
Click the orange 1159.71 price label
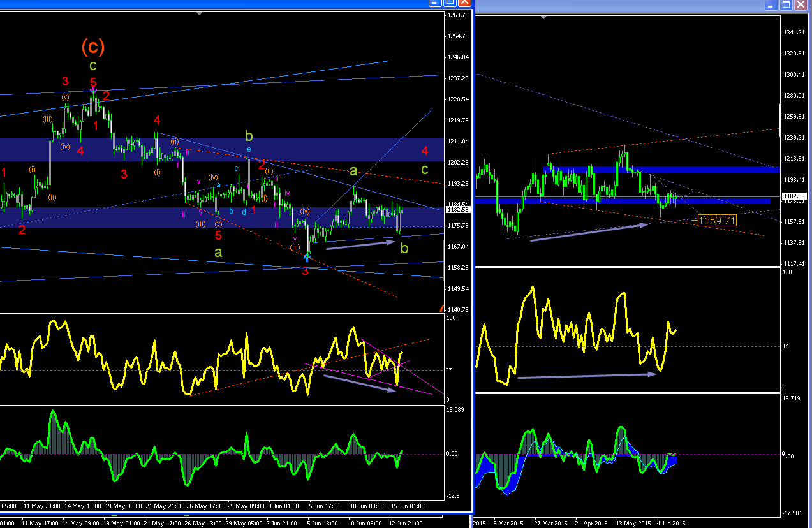pos(718,221)
